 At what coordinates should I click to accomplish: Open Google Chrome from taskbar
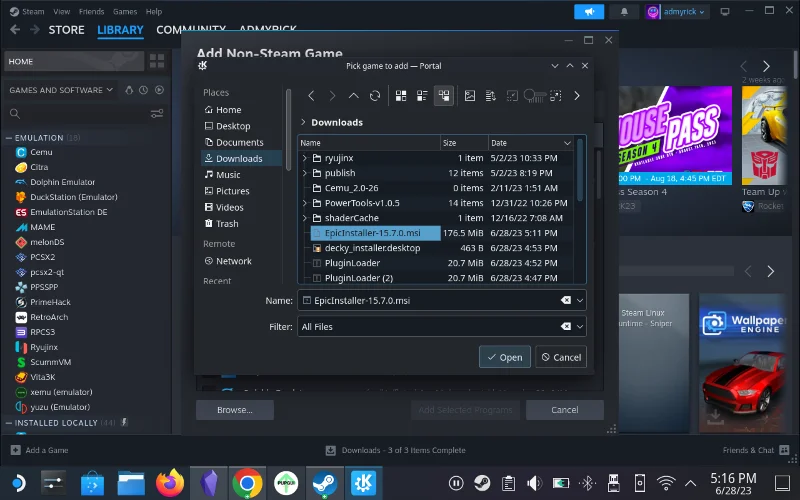[x=247, y=483]
